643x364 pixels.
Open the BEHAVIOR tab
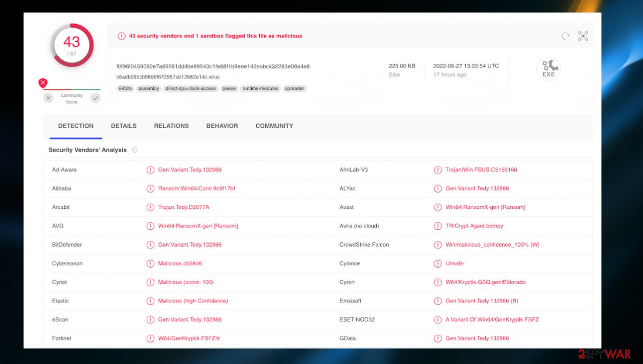tap(222, 126)
